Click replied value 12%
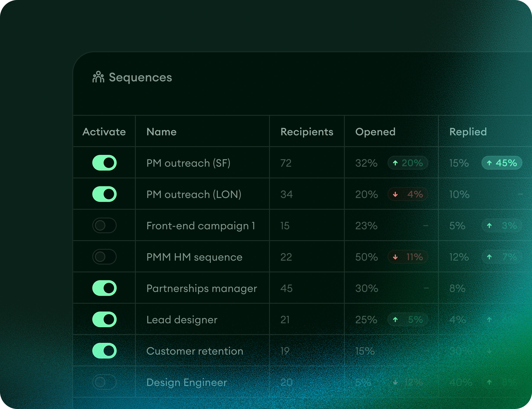Viewport: 532px width, 409px height. (x=459, y=257)
